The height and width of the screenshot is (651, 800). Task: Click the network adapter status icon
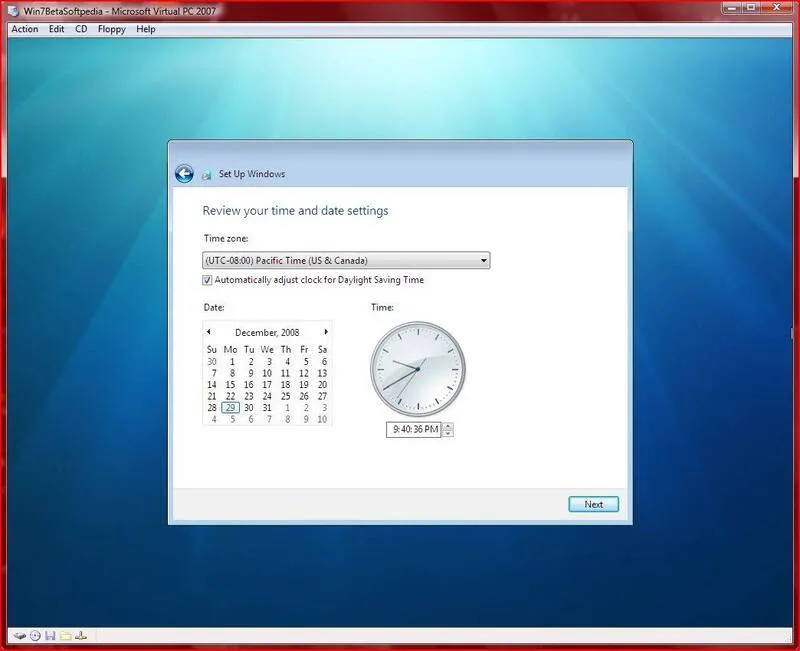tap(81, 636)
